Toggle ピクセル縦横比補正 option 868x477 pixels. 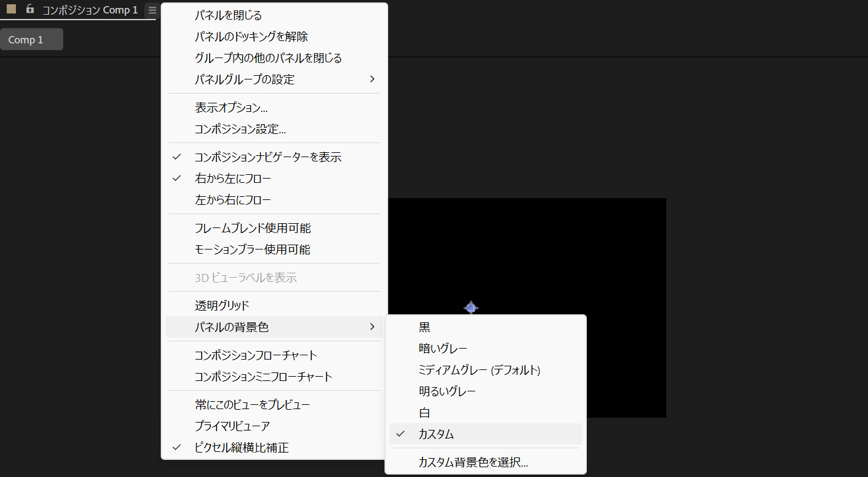274,448
